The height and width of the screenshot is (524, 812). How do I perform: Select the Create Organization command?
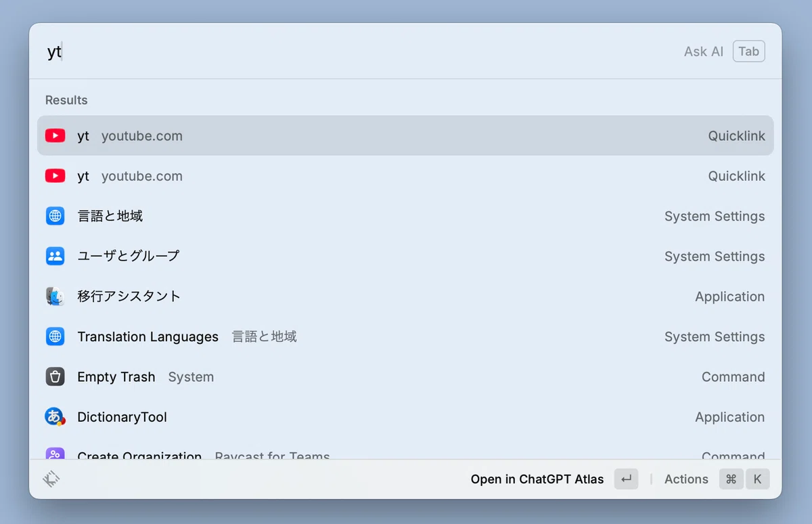pos(405,450)
